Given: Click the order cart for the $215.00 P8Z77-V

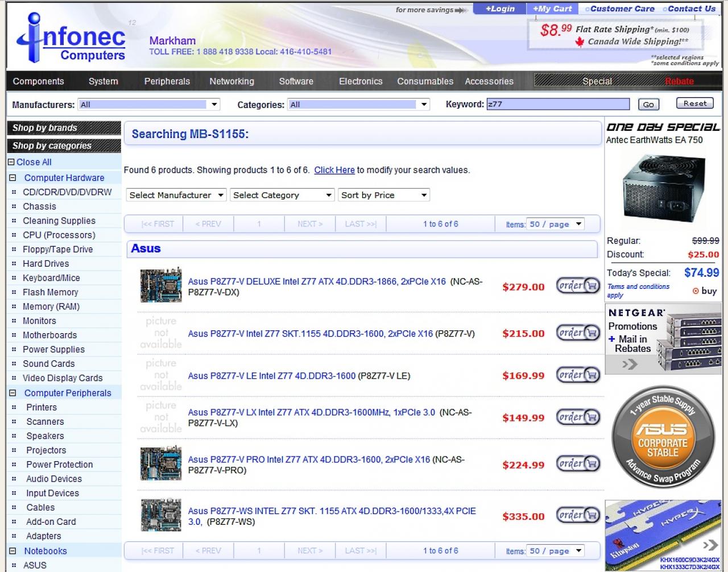Looking at the screenshot, I should [x=578, y=332].
